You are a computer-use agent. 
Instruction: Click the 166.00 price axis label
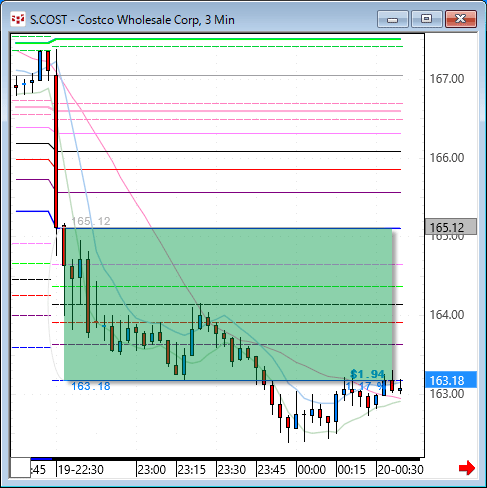coord(447,158)
